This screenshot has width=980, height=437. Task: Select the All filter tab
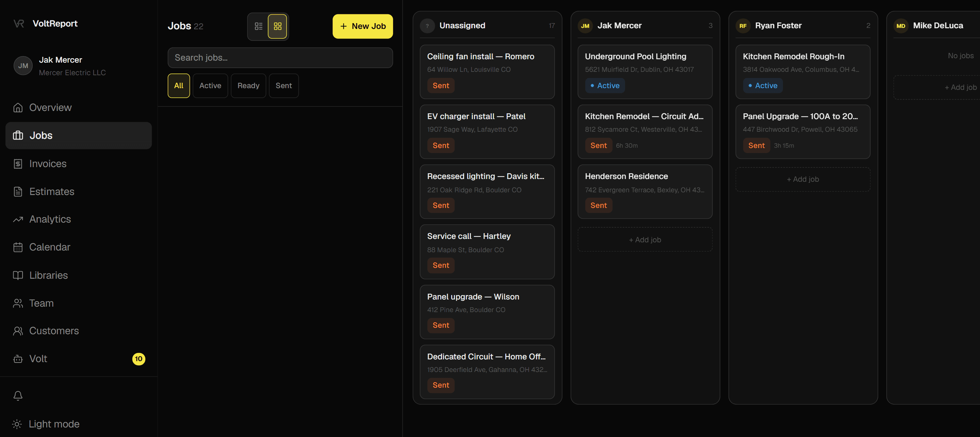[x=179, y=86]
